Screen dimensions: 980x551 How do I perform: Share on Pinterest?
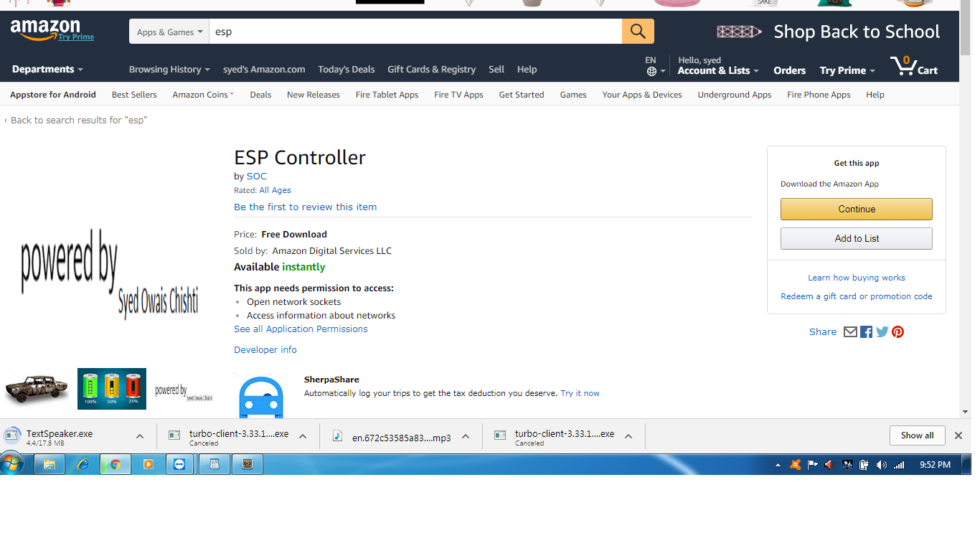[897, 331]
